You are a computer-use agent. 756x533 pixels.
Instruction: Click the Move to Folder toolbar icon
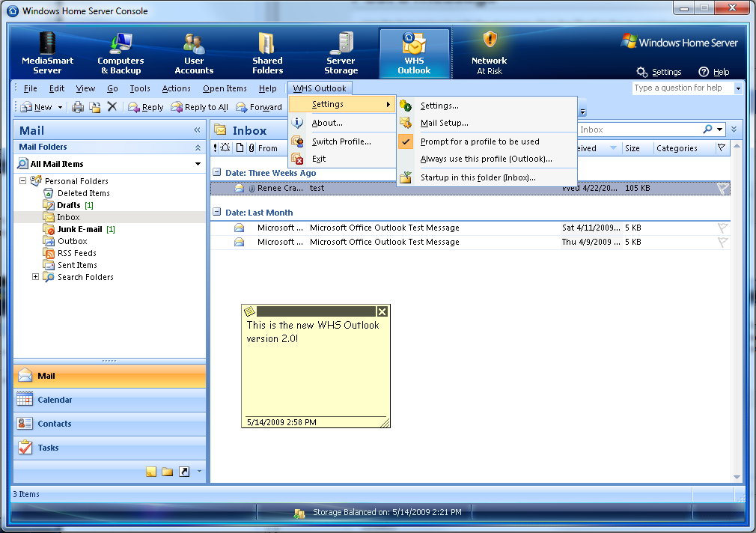(95, 107)
